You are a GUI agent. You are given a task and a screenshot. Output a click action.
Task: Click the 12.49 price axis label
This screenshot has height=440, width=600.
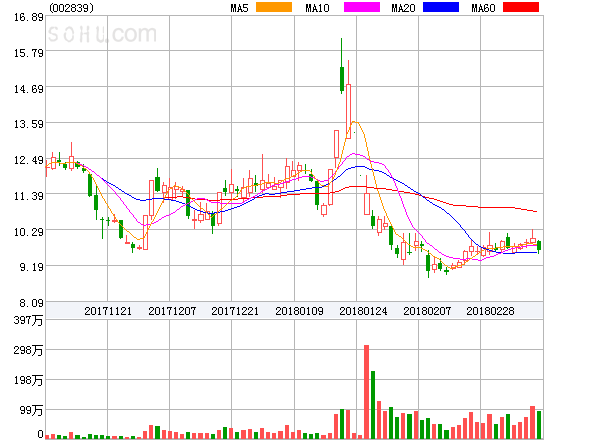tap(29, 160)
